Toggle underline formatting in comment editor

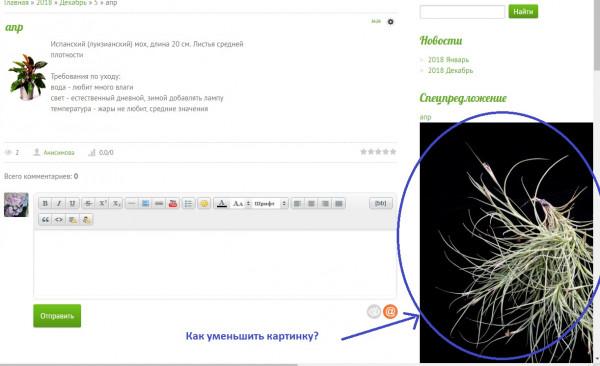pyautogui.click(x=72, y=203)
